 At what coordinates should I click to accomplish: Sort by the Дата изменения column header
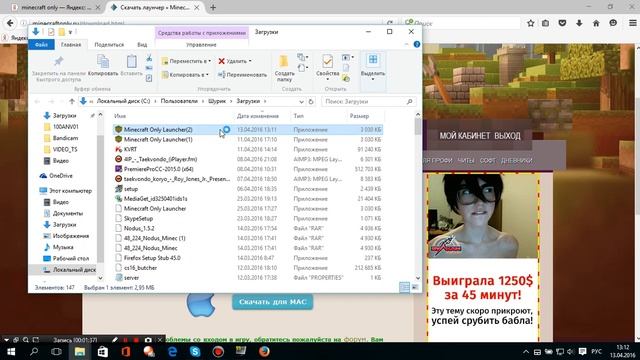pos(258,116)
